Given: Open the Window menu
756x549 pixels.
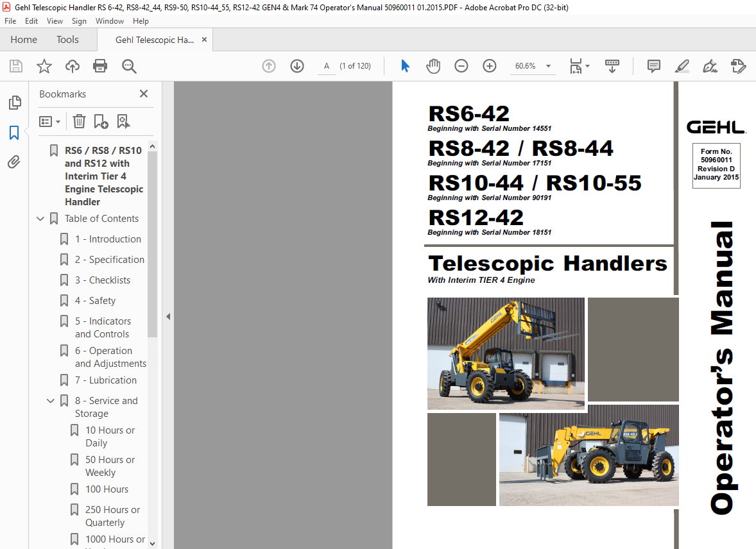Looking at the screenshot, I should [110, 21].
